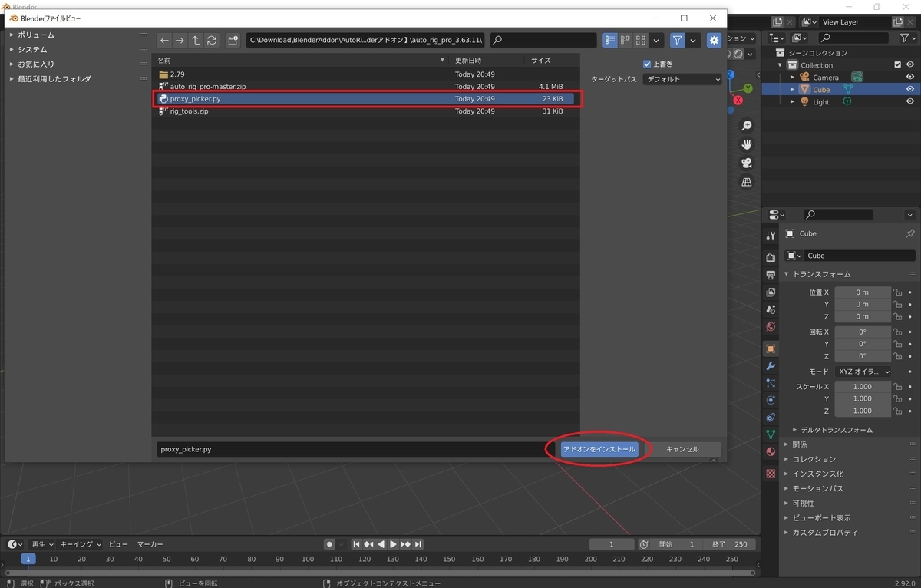Pin the properties editor context
This screenshot has height=588, width=921.
(910, 233)
